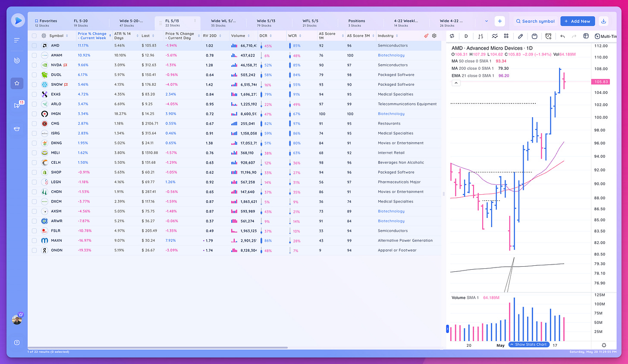Screen dimensions: 628x364
Task: Sort by the Last price column
Action: click(x=148, y=36)
